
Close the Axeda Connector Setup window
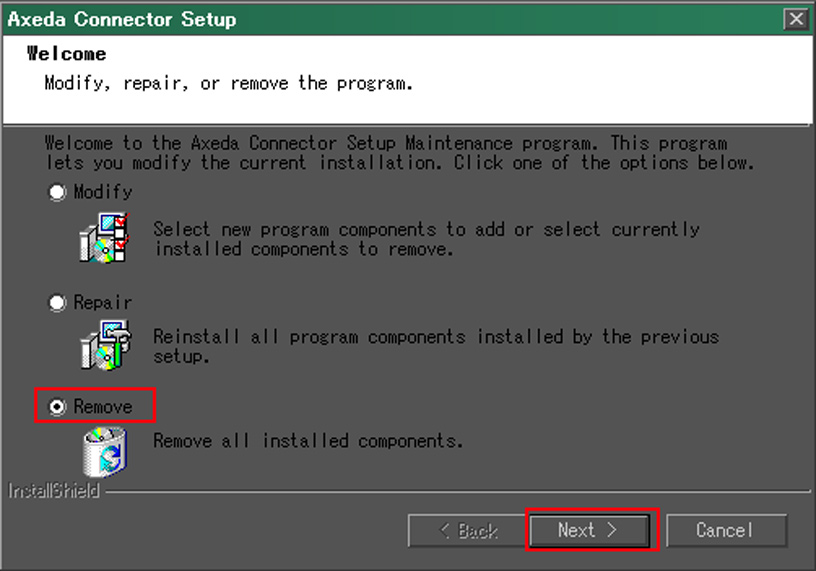pos(796,19)
